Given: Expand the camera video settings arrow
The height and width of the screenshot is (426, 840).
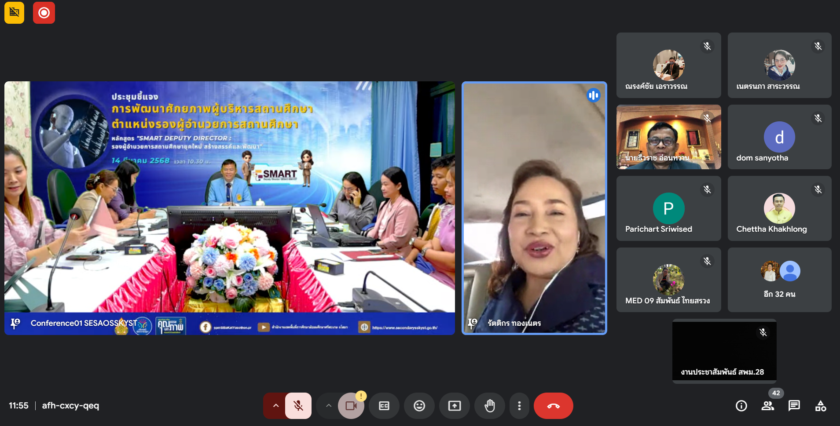Looking at the screenshot, I should click(x=328, y=405).
